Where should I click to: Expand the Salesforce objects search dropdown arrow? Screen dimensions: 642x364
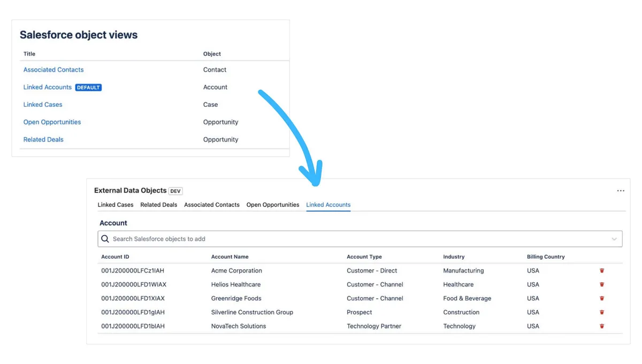click(x=614, y=239)
